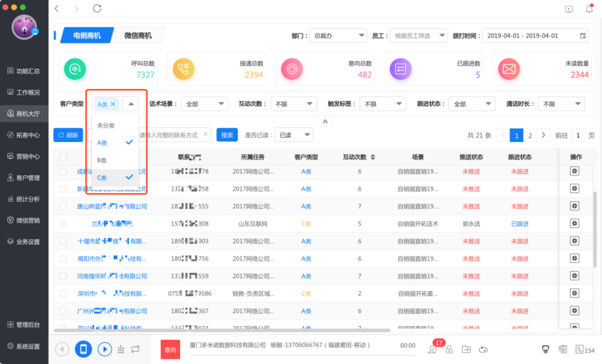Viewport: 602px width, 364px height.
Task: Click the 搜索 button
Action: (x=227, y=135)
